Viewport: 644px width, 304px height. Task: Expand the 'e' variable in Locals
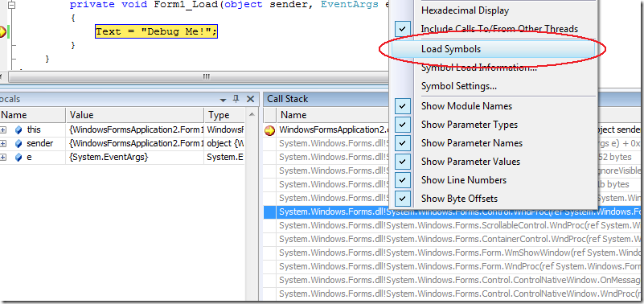pyautogui.click(x=3, y=157)
